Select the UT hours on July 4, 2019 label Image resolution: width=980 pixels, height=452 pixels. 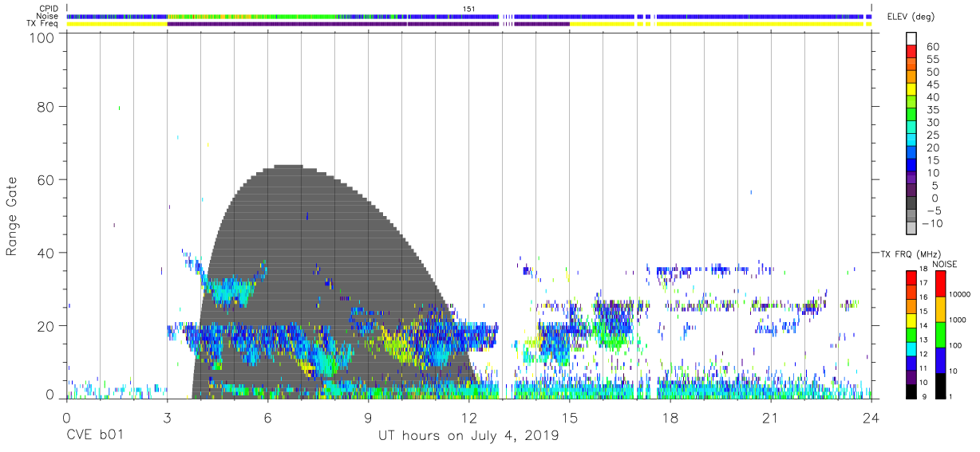(x=468, y=436)
